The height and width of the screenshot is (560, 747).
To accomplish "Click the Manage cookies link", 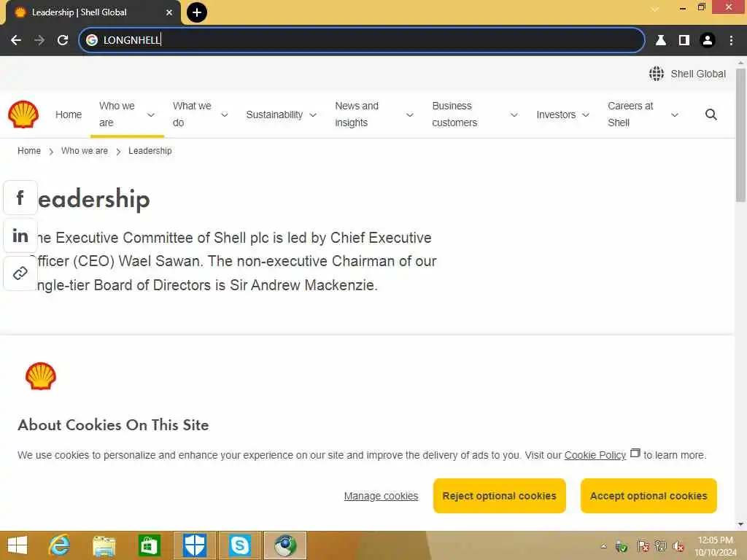I will click(x=381, y=496).
